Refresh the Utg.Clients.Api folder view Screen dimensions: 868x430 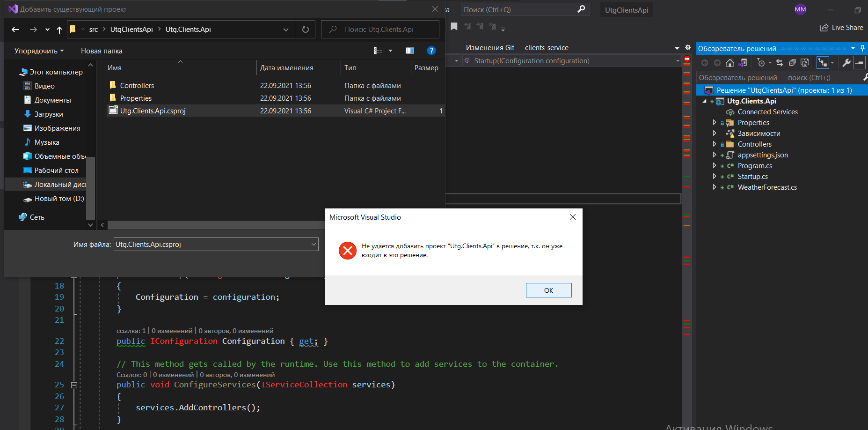click(x=306, y=30)
